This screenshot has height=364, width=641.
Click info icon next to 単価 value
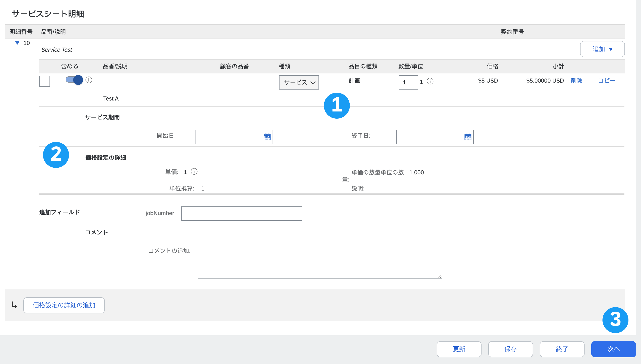pyautogui.click(x=194, y=171)
